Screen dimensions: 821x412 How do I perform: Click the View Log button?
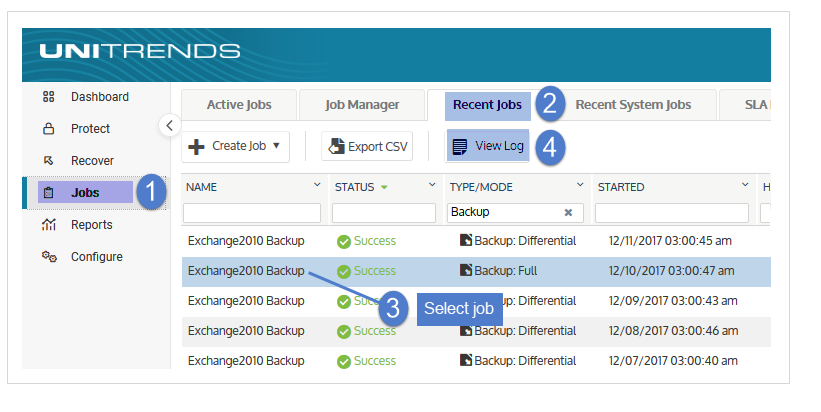click(488, 146)
